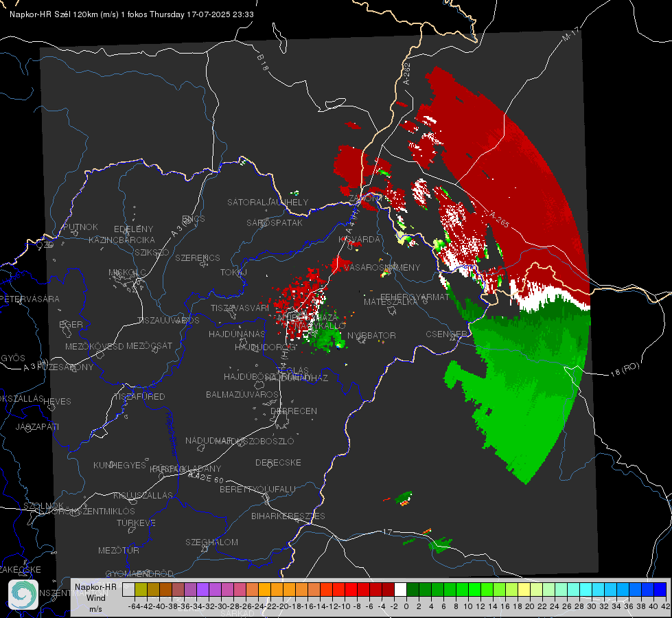
Task: Click the '18 (RO)' road label
Action: [x=625, y=369]
